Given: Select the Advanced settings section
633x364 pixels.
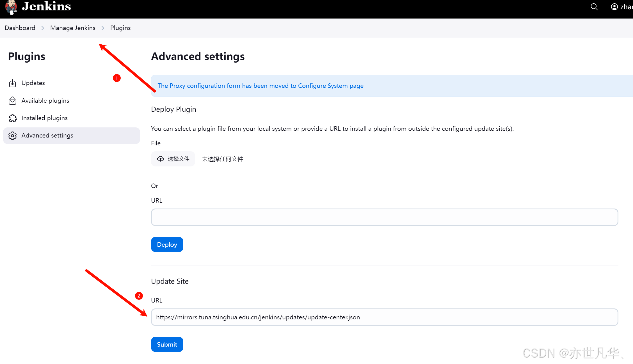Looking at the screenshot, I should point(72,136).
